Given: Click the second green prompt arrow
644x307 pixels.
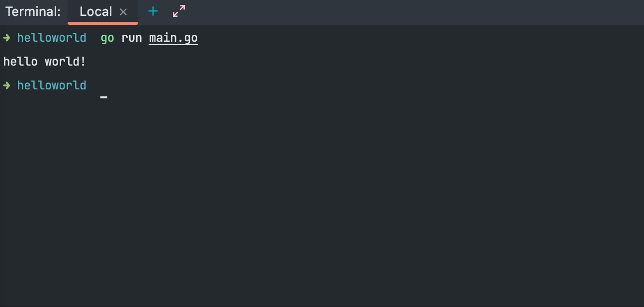Looking at the screenshot, I should point(7,85).
